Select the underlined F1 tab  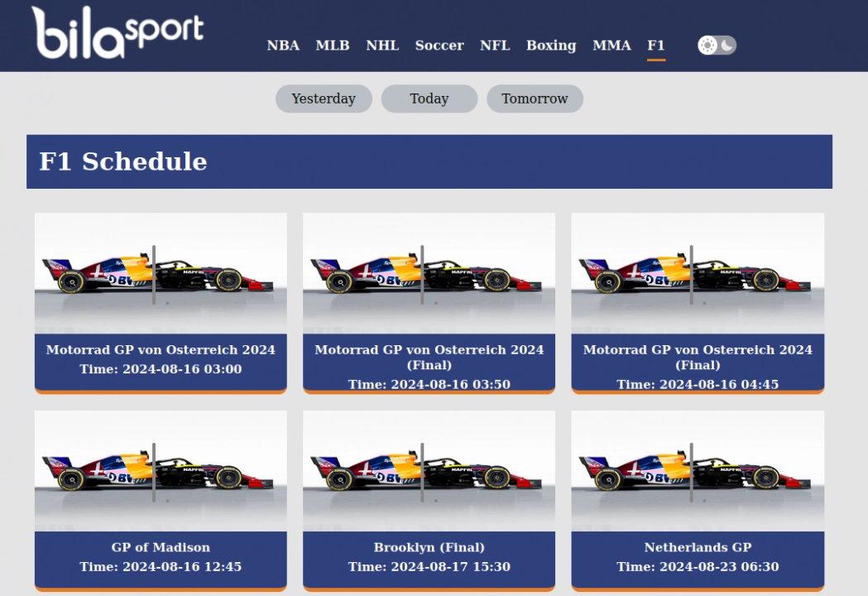tap(656, 46)
